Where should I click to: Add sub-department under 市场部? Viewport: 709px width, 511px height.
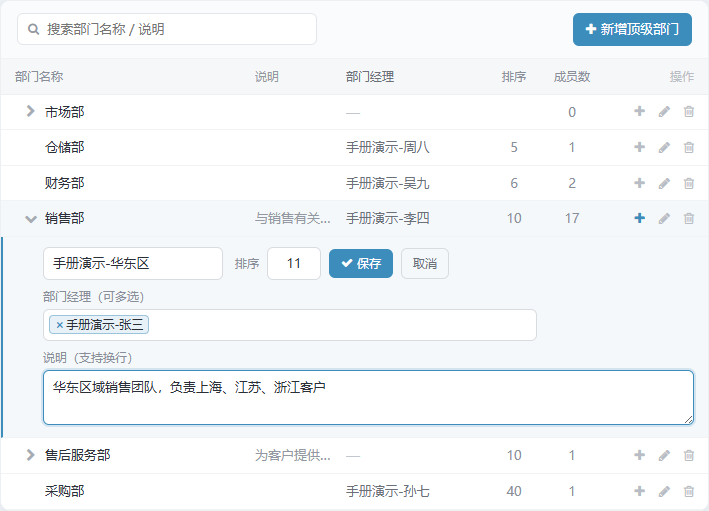[x=639, y=111]
